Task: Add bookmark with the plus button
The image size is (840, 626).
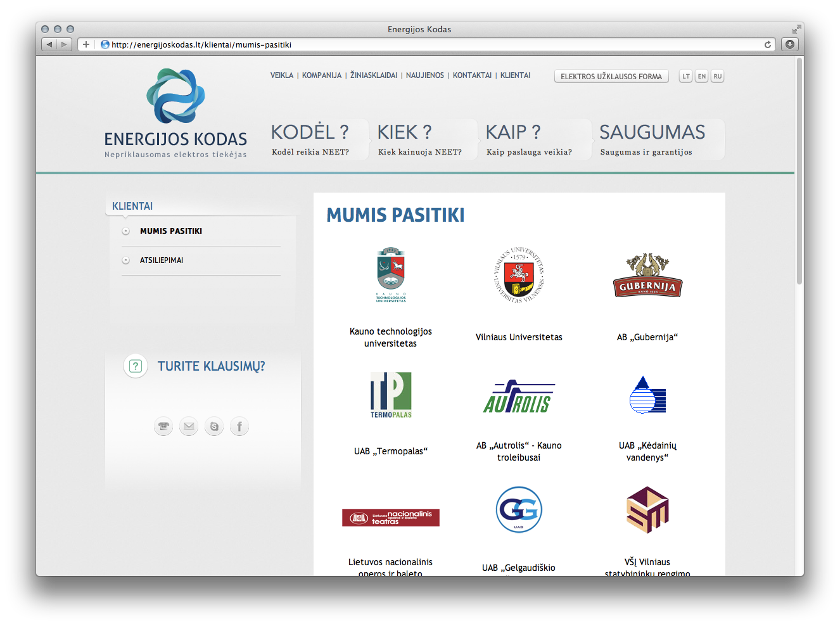Action: [86, 44]
